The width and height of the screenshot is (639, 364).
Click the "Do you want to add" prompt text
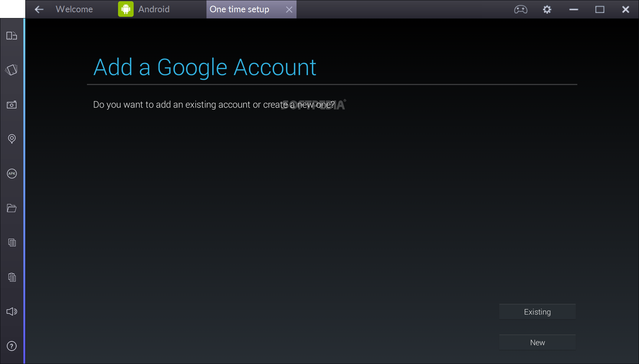tap(214, 105)
